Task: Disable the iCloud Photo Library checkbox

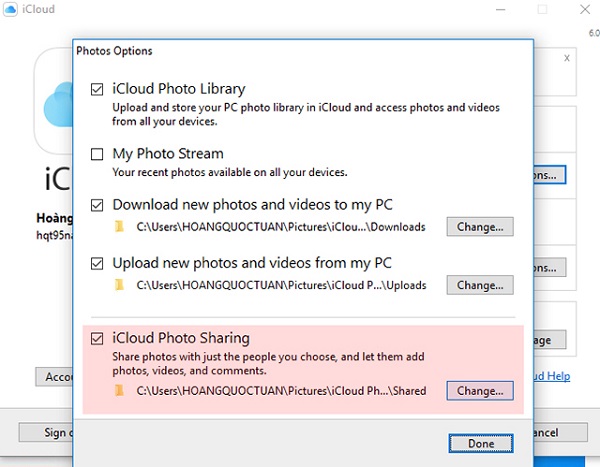Action: click(97, 89)
